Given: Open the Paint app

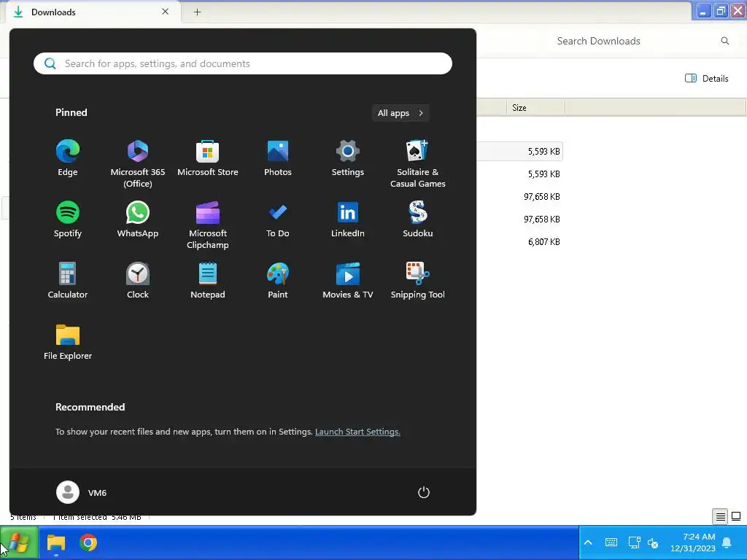Looking at the screenshot, I should 278,281.
